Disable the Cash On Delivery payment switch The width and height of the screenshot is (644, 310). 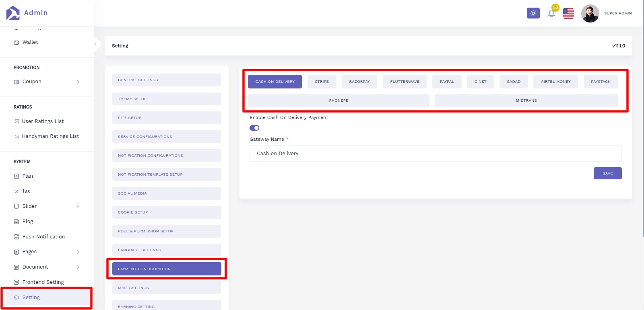254,128
